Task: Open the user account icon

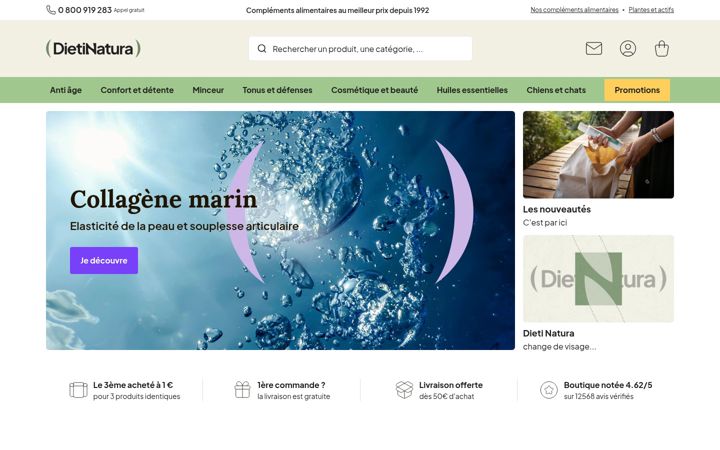Action: coord(628,48)
